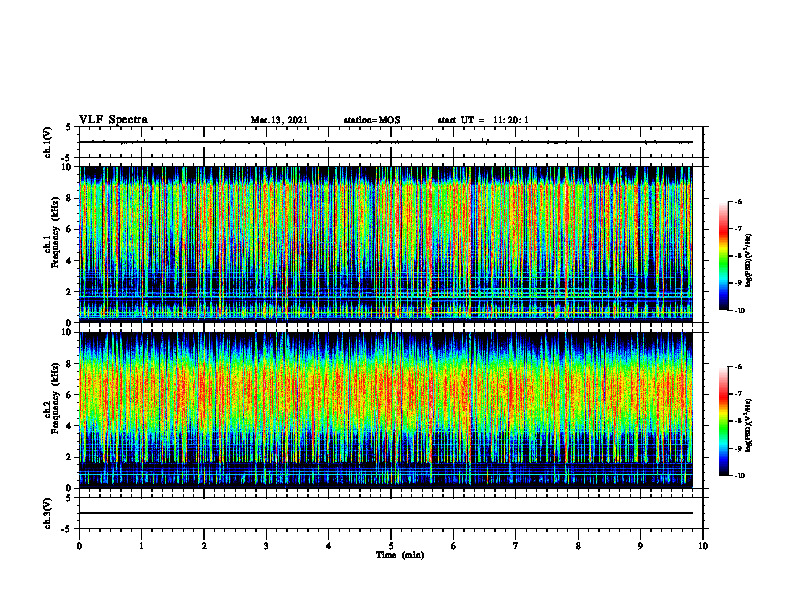Click the time axis tick label "2"
The image size is (792, 612).
pyautogui.click(x=204, y=546)
